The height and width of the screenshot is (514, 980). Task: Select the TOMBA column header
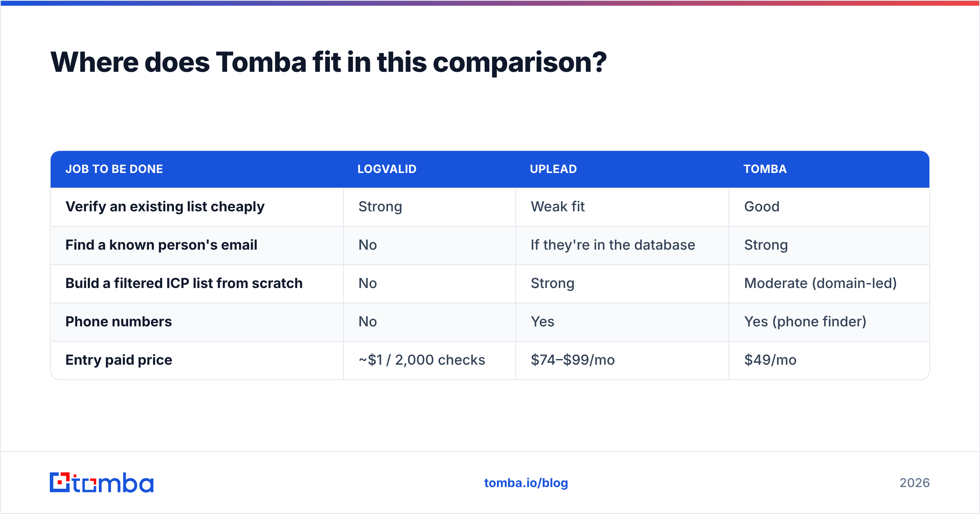[765, 169]
